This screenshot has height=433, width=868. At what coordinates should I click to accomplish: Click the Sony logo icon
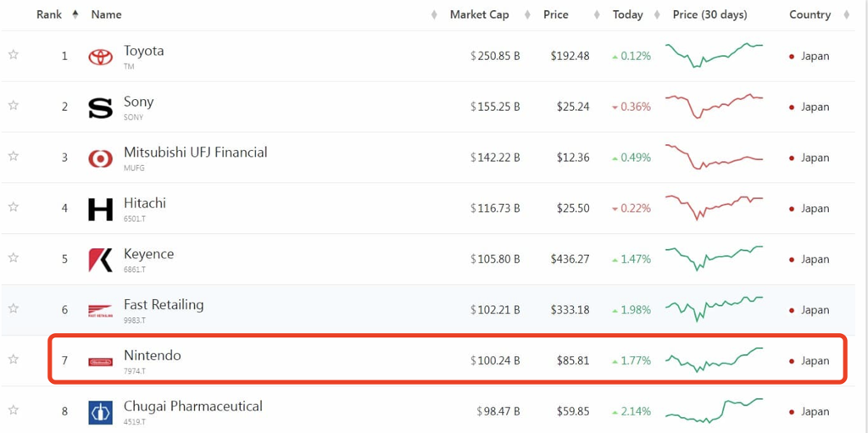(100, 108)
